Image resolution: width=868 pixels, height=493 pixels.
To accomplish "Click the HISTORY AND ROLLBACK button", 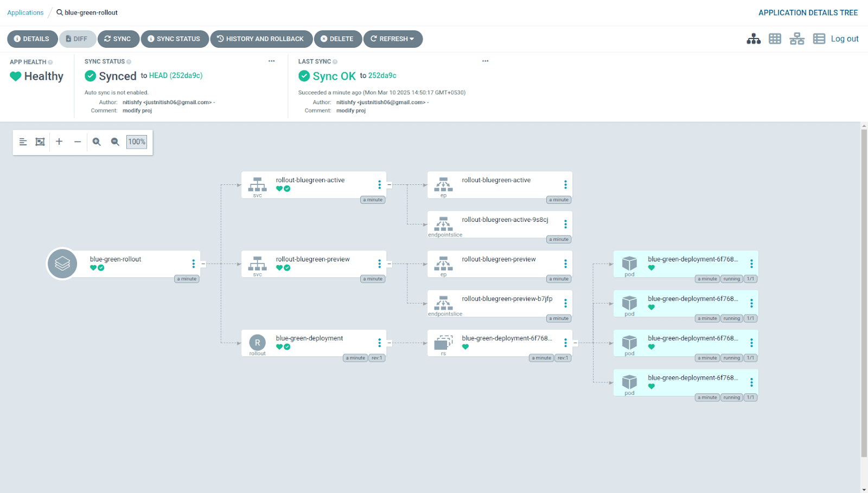I will 261,39.
